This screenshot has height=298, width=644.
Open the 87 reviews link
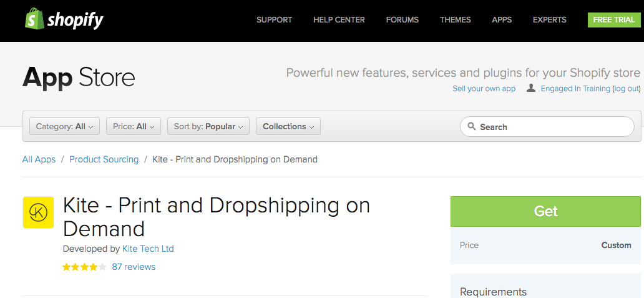tap(134, 267)
